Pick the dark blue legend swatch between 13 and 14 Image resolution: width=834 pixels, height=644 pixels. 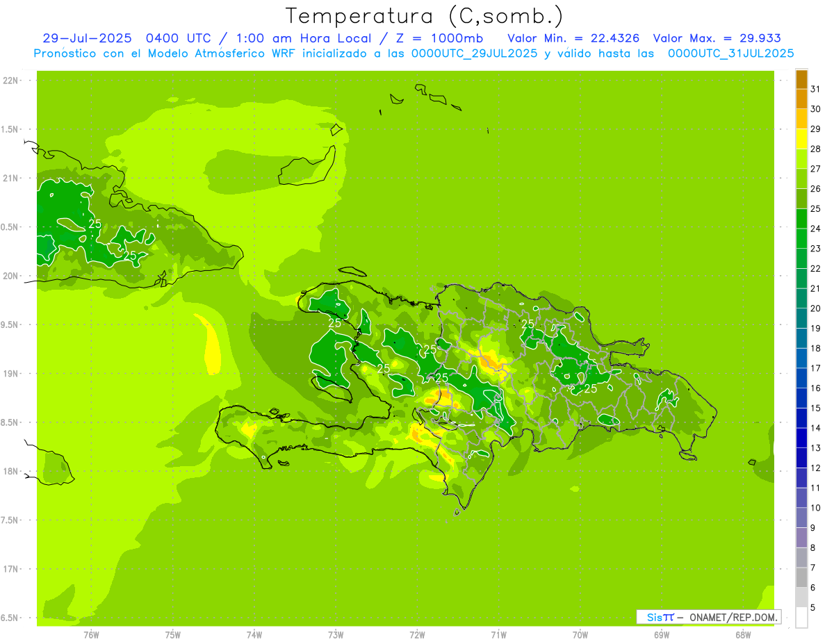tap(801, 438)
